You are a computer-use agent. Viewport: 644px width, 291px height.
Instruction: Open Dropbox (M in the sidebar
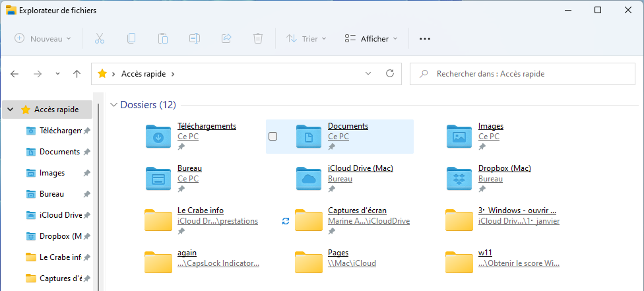61,236
